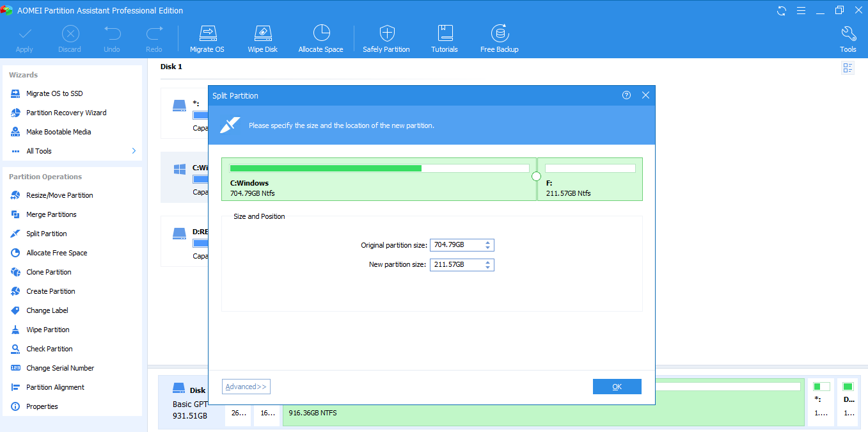Toggle the disk list view icon
Viewport: 868px width, 432px height.
[x=848, y=68]
